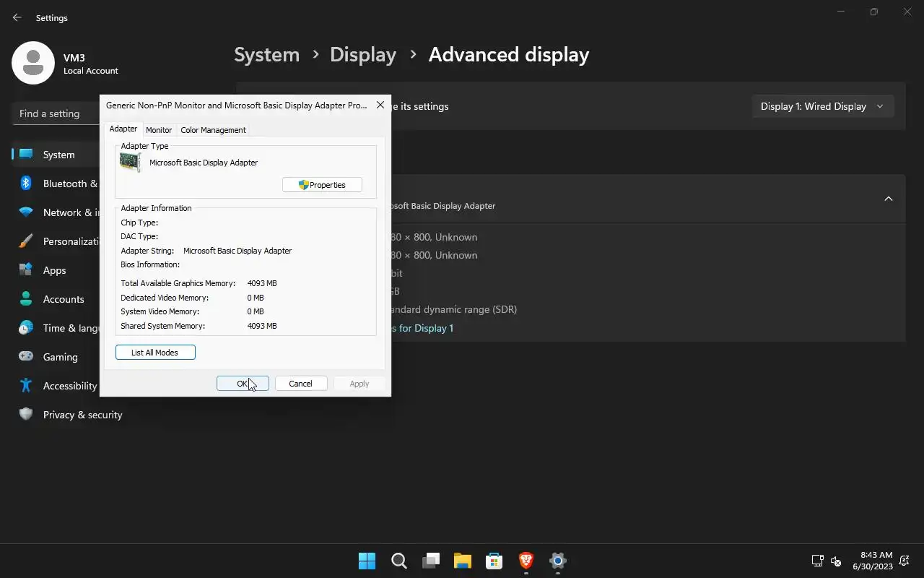Collapse the display information section chevron
924x578 pixels.
[889, 199]
